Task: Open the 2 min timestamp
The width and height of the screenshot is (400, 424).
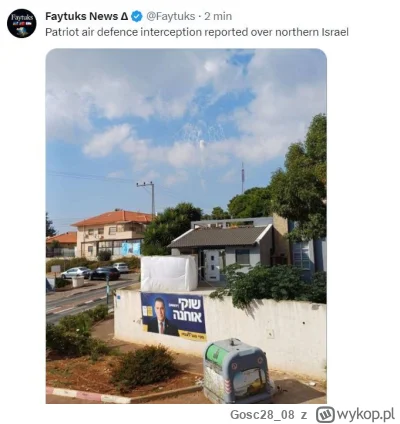Action: click(218, 16)
